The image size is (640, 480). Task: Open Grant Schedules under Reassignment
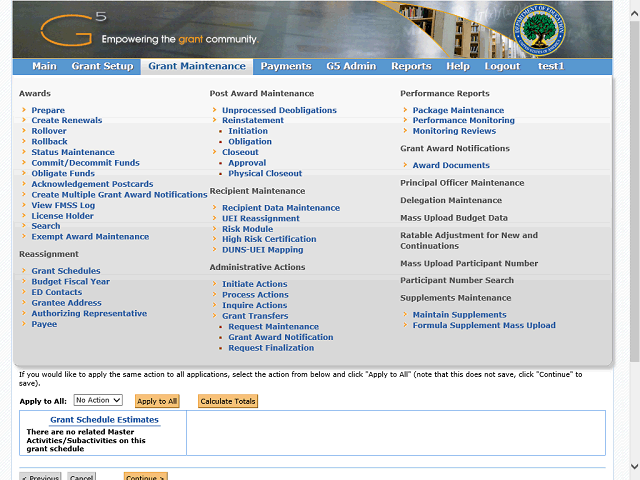[66, 271]
